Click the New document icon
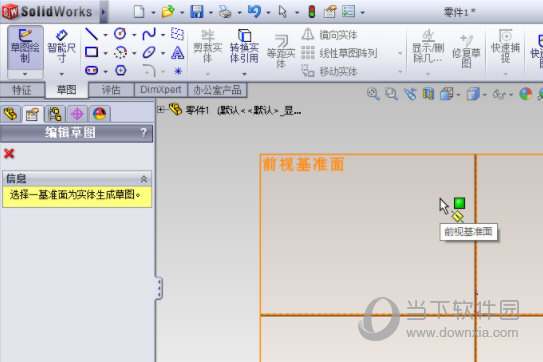This screenshot has width=543, height=362. [x=139, y=12]
